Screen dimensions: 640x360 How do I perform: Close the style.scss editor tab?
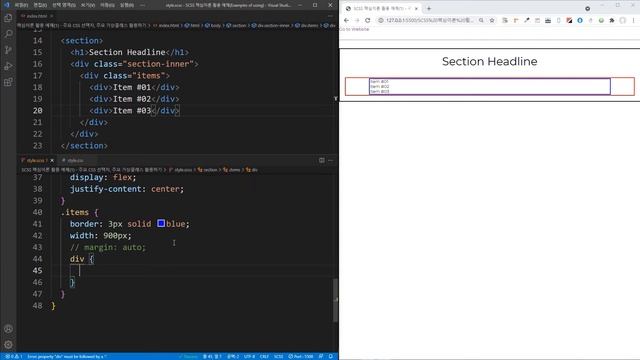pyautogui.click(x=52, y=160)
